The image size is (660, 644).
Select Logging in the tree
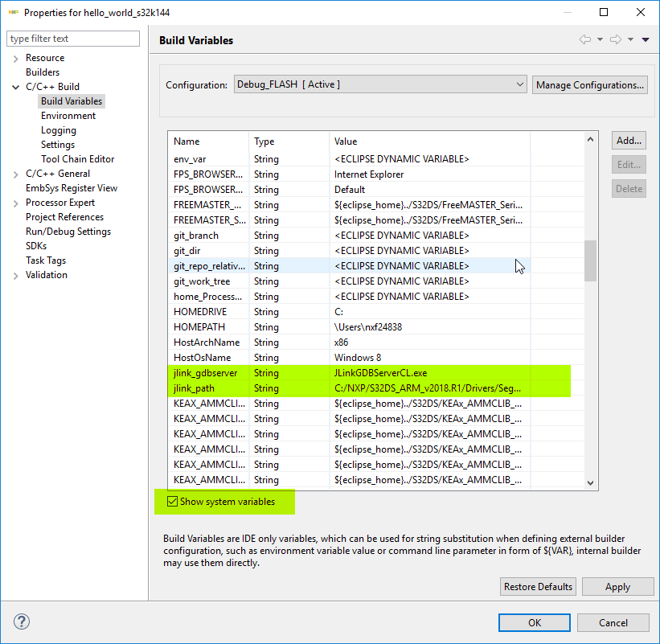[x=59, y=130]
